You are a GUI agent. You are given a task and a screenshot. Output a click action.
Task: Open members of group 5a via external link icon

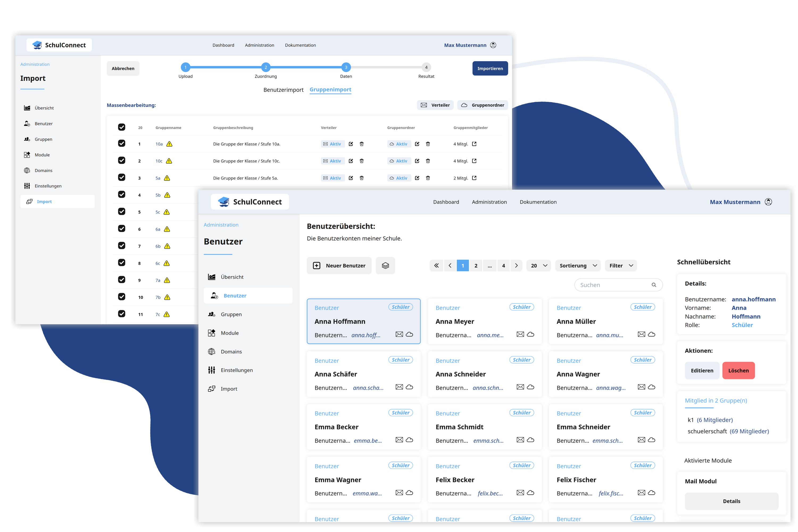[474, 178]
